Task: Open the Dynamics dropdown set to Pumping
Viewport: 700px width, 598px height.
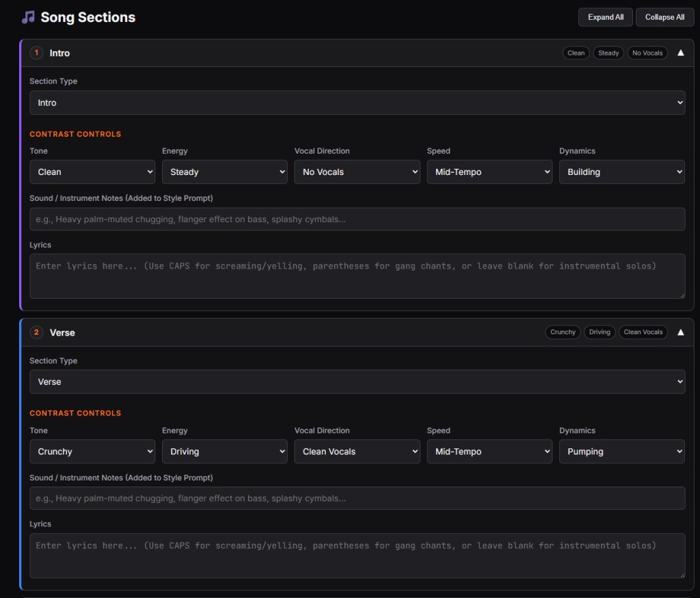Action: (x=622, y=452)
